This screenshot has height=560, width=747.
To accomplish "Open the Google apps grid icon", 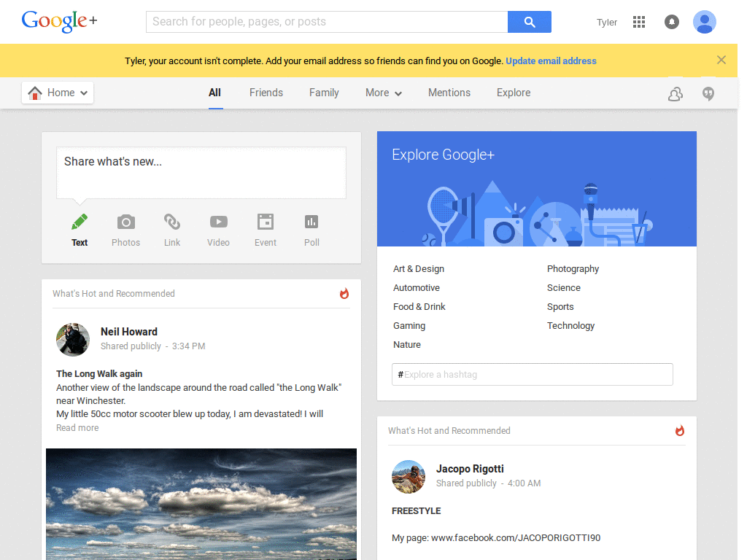I will click(639, 22).
